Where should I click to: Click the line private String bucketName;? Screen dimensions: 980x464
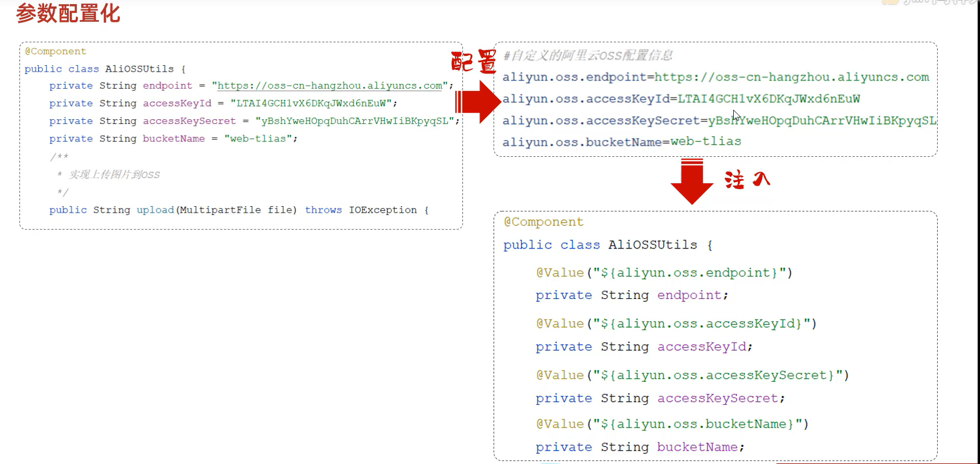click(x=640, y=447)
